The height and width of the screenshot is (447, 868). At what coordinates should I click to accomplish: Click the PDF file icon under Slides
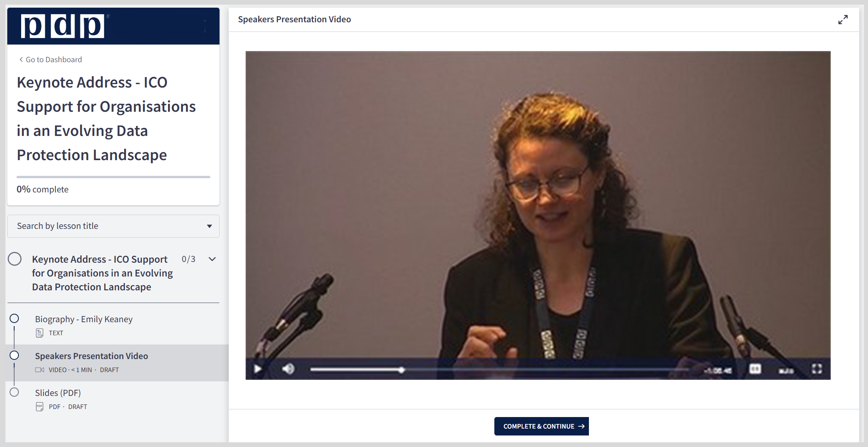point(40,407)
